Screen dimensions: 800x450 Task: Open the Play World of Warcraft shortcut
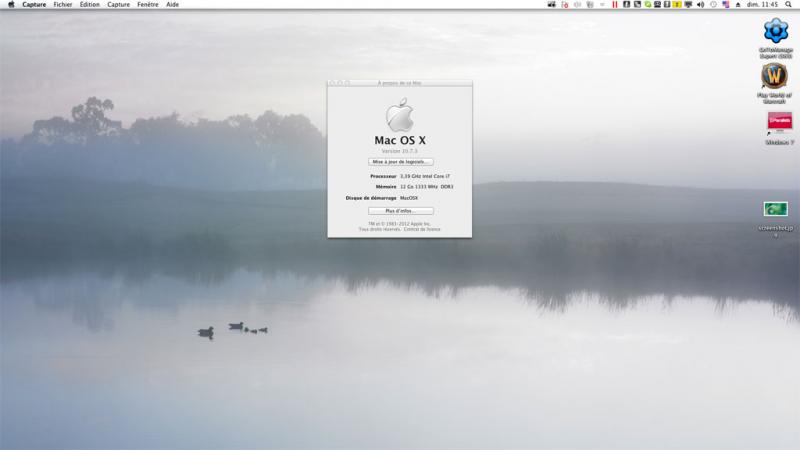774,77
